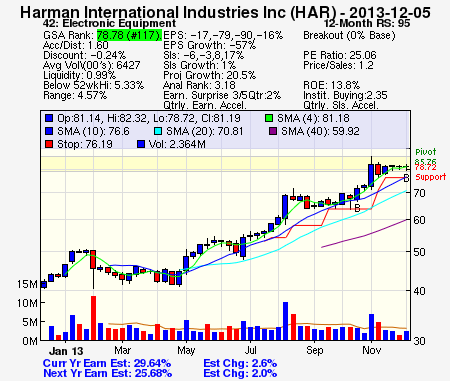Select the green highlighted GSA Rank value
This screenshot has height=381, width=450.
click(129, 35)
